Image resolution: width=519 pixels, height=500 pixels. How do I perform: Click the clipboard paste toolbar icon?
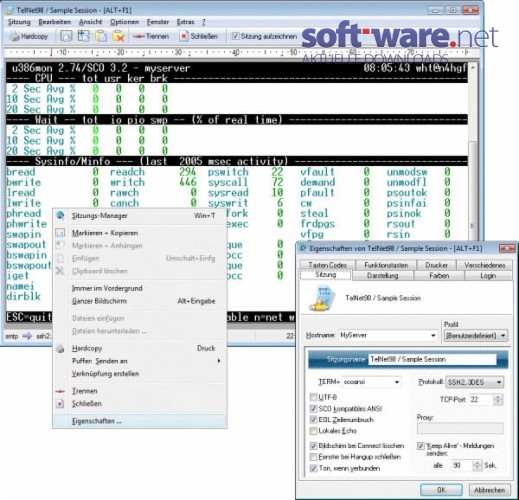pyautogui.click(x=101, y=36)
